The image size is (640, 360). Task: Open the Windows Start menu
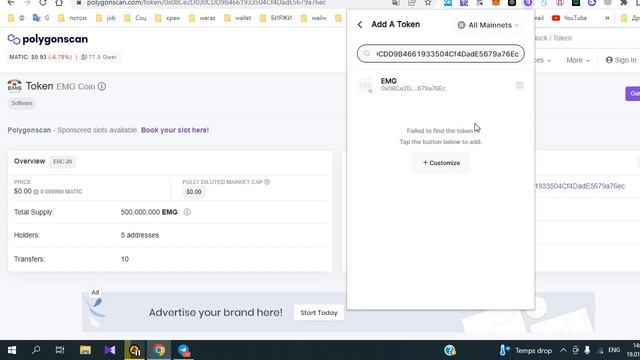click(x=12, y=350)
